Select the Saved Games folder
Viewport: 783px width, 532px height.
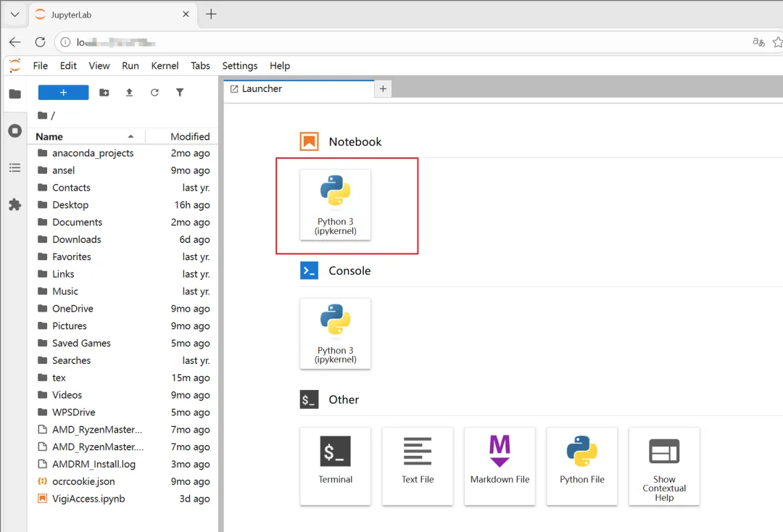pos(123,344)
